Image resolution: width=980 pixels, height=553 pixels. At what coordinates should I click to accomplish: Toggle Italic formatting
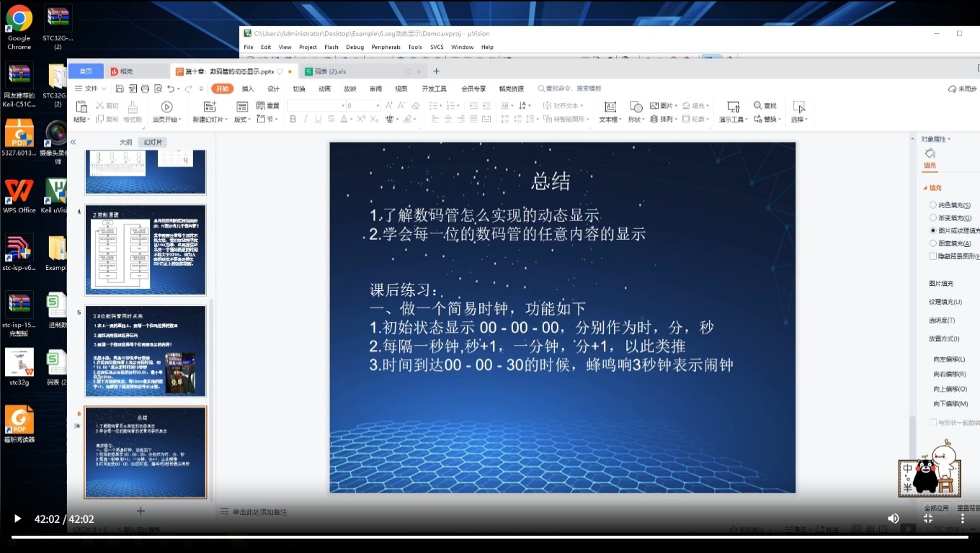tap(306, 119)
